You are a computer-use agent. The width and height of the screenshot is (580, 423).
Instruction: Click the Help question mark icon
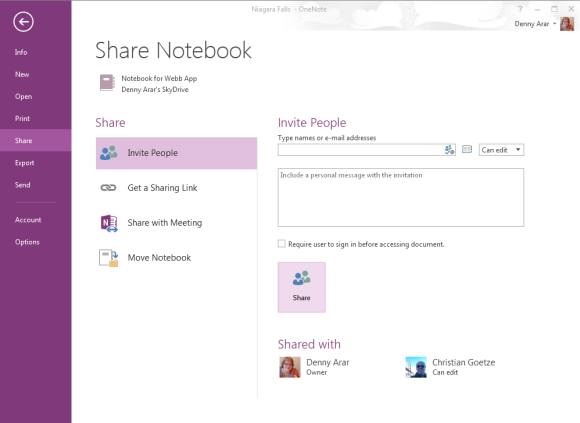(x=520, y=9)
